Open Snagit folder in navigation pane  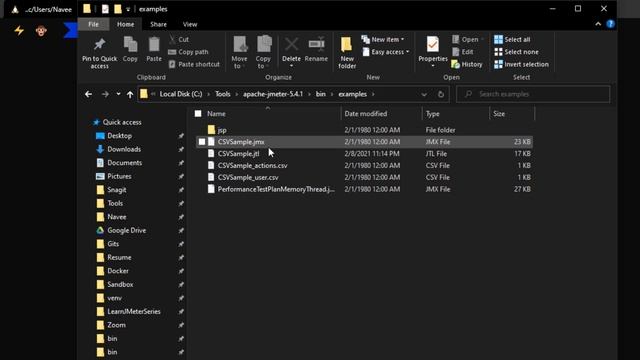pos(117,190)
